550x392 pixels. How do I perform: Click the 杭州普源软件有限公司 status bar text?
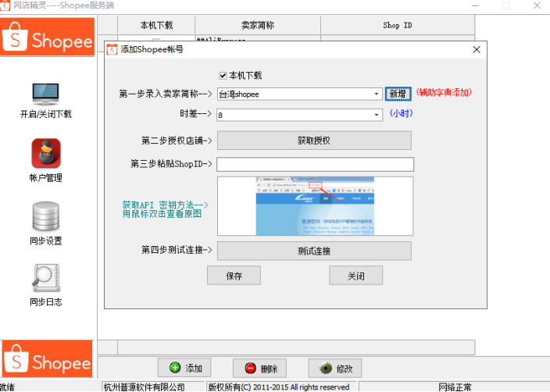144,387
